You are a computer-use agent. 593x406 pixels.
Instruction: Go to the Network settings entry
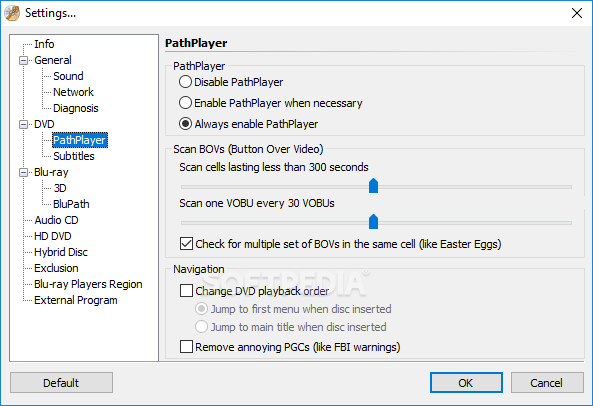click(73, 92)
